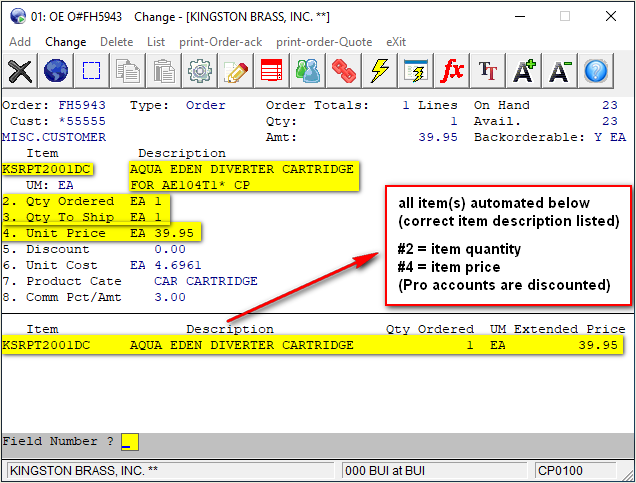The width and height of the screenshot is (636, 483).
Task: Click the Avail. quantity 23
Action: [610, 121]
